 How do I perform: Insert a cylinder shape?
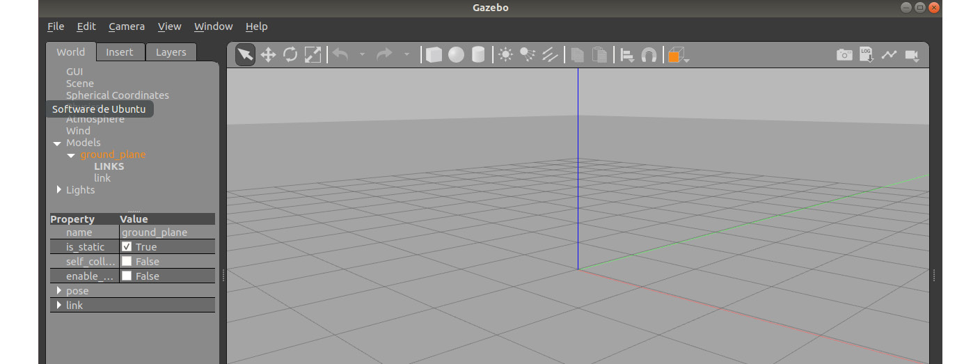(x=478, y=54)
